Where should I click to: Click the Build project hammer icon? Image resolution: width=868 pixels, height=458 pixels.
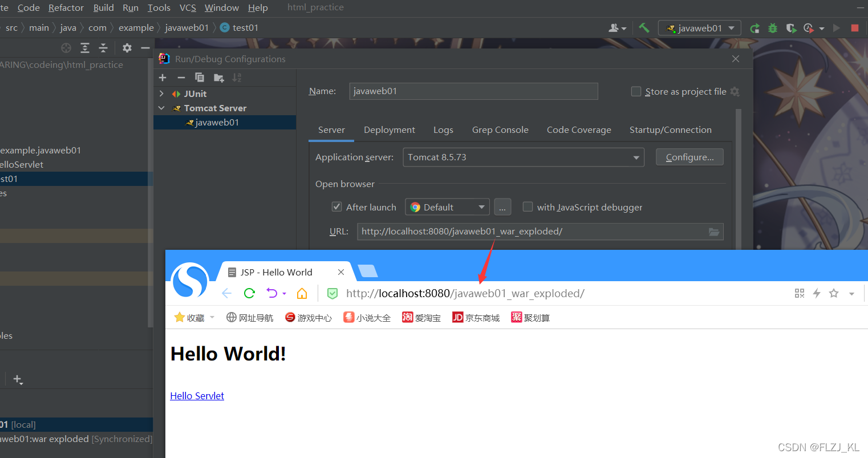coord(644,27)
